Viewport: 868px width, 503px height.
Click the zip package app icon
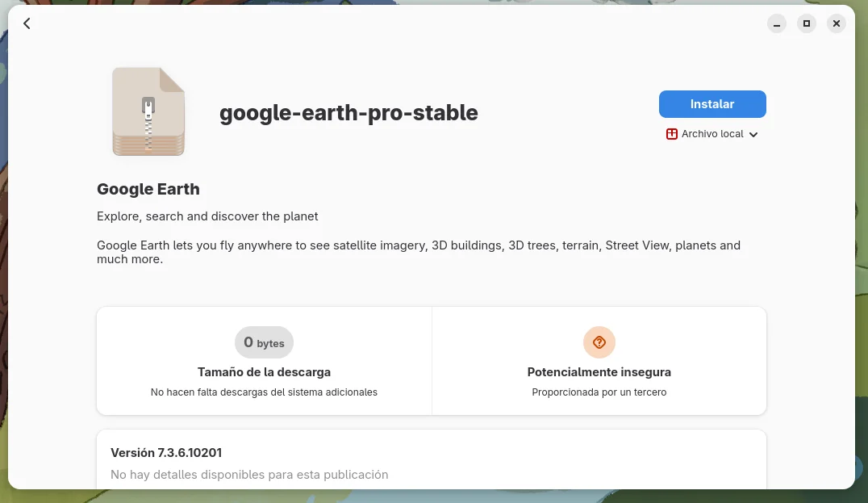148,111
